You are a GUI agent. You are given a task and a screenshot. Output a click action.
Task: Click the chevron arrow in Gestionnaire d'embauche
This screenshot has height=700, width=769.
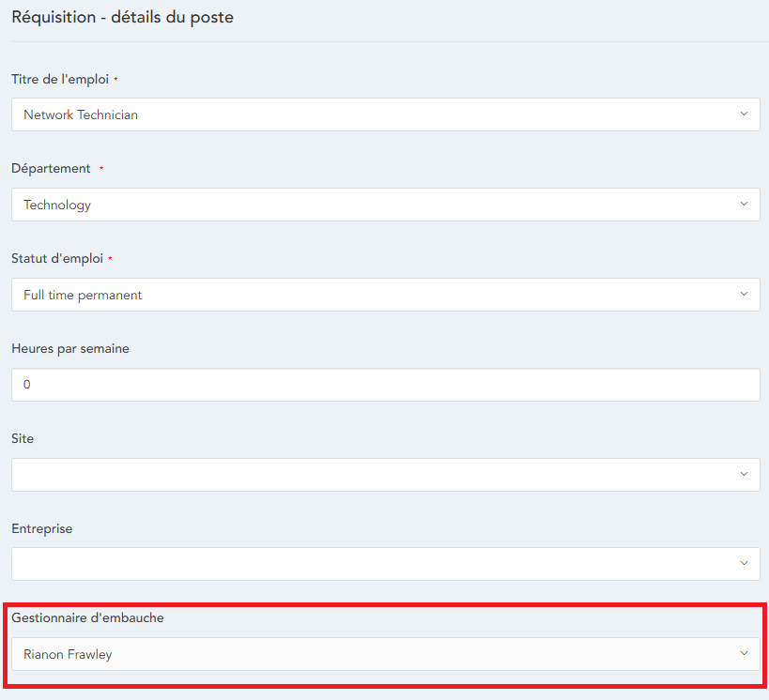pyautogui.click(x=744, y=654)
